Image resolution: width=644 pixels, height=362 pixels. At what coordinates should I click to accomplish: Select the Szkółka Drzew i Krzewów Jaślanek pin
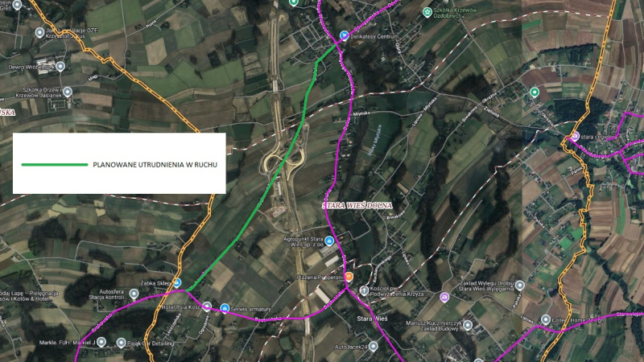[x=68, y=92]
